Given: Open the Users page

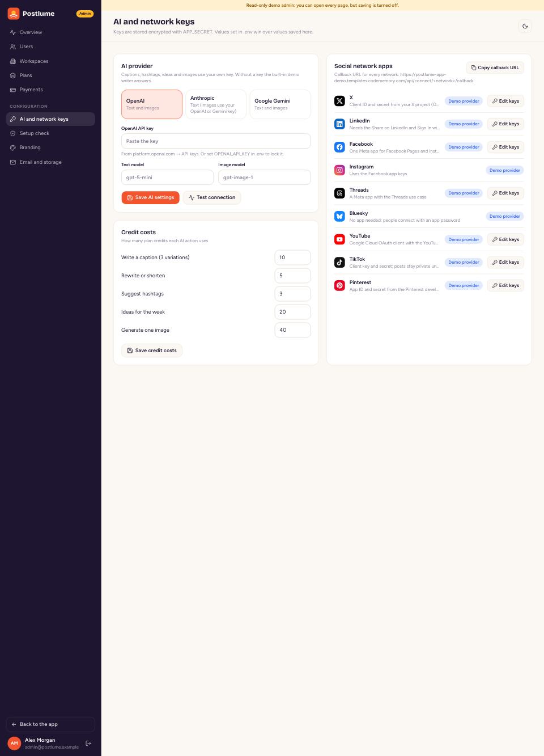Looking at the screenshot, I should (50, 47).
